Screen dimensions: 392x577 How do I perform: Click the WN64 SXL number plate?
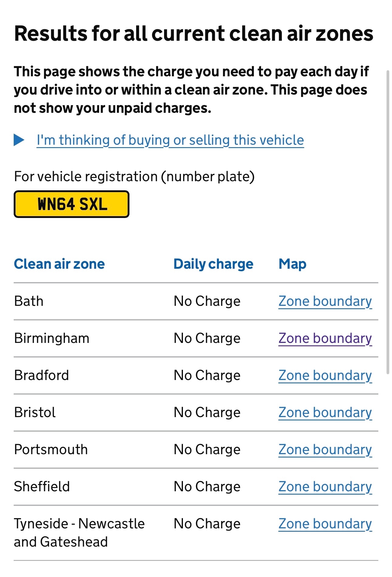[x=72, y=204]
